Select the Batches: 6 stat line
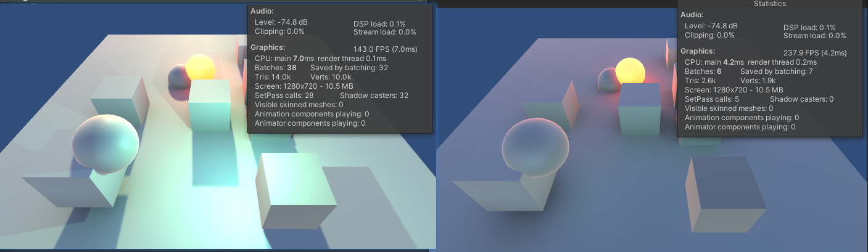868x252 pixels. pyautogui.click(x=704, y=71)
